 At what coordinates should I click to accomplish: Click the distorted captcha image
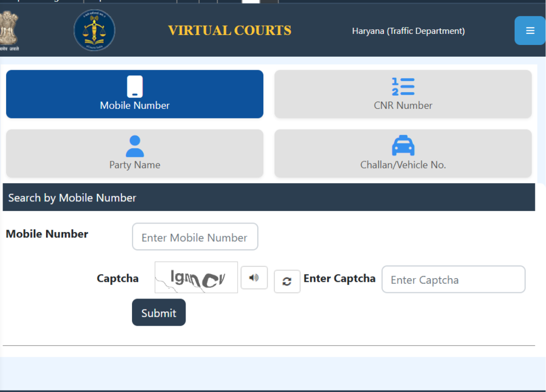(x=196, y=278)
